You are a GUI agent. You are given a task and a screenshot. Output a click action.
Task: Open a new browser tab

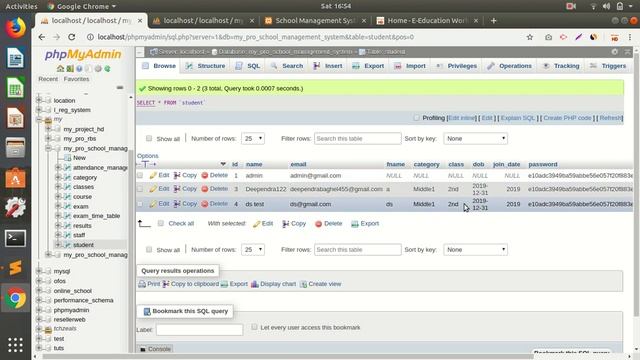(493, 20)
